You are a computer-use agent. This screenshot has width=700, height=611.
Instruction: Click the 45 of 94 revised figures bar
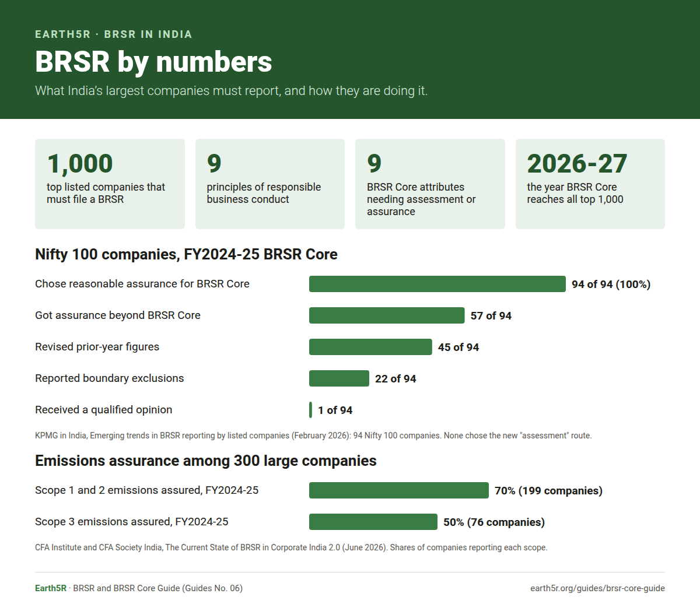tap(370, 347)
